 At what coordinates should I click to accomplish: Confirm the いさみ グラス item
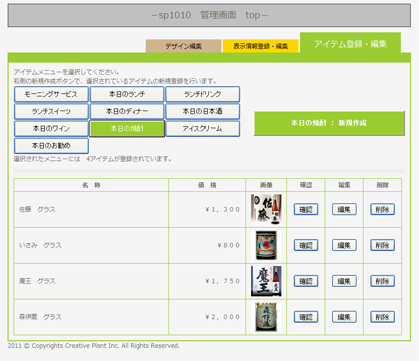[306, 245]
